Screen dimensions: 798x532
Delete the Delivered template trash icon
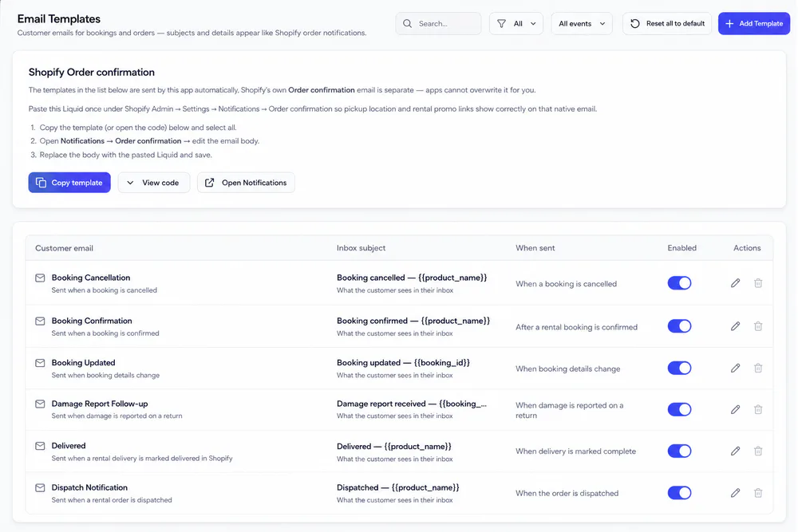[x=758, y=451]
